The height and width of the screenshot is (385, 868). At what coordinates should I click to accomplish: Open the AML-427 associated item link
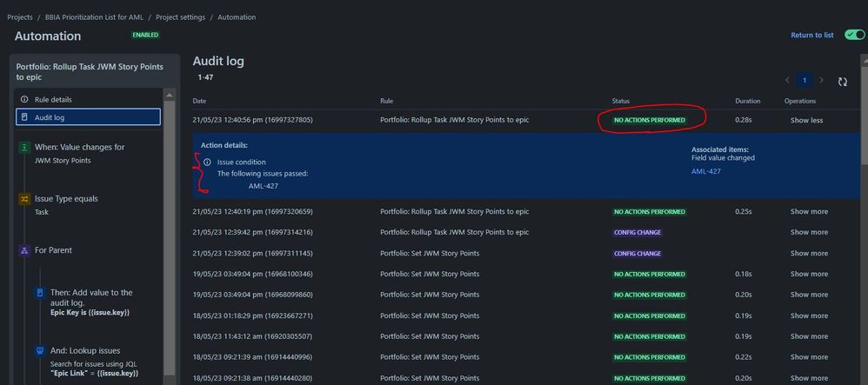(706, 171)
